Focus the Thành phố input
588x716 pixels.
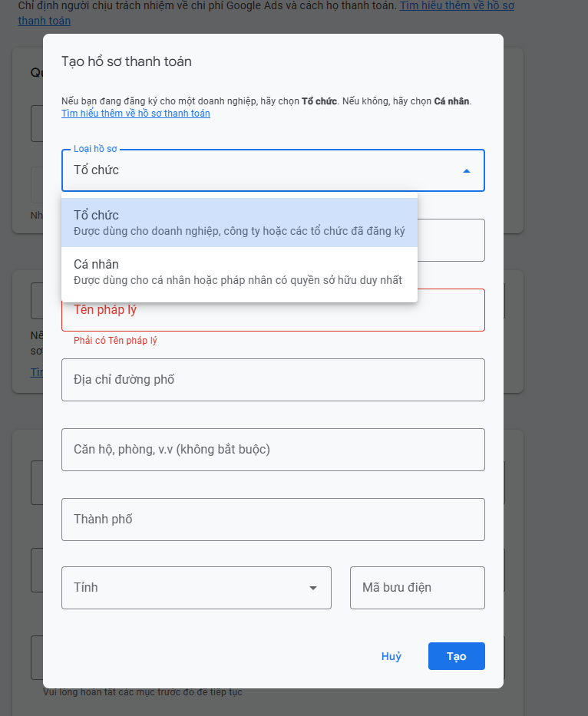tap(273, 520)
